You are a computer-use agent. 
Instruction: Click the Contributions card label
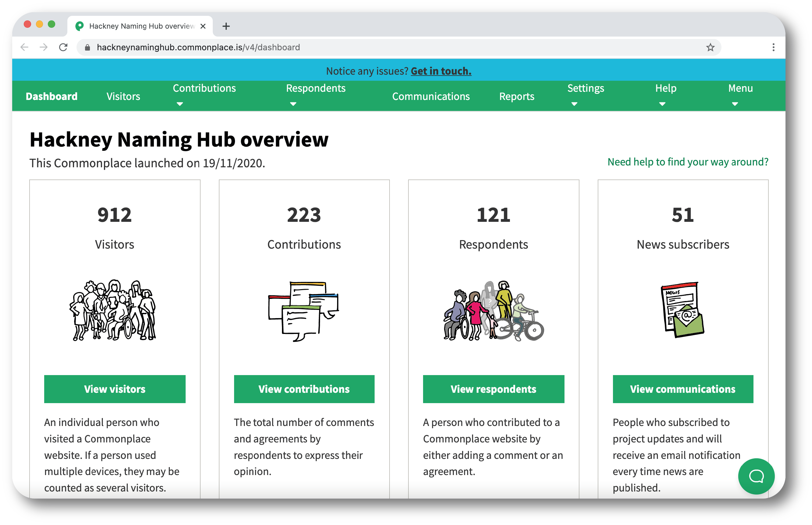pos(304,245)
